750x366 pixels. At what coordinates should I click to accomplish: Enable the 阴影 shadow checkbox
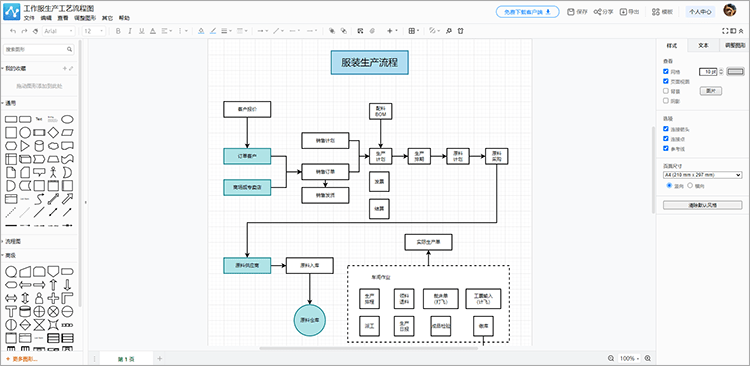click(666, 100)
